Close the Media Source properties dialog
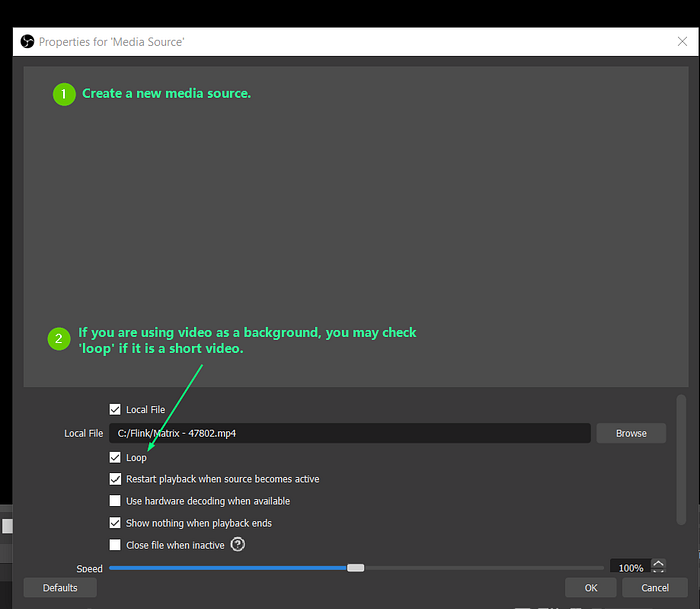The height and width of the screenshot is (609, 700). [x=682, y=42]
